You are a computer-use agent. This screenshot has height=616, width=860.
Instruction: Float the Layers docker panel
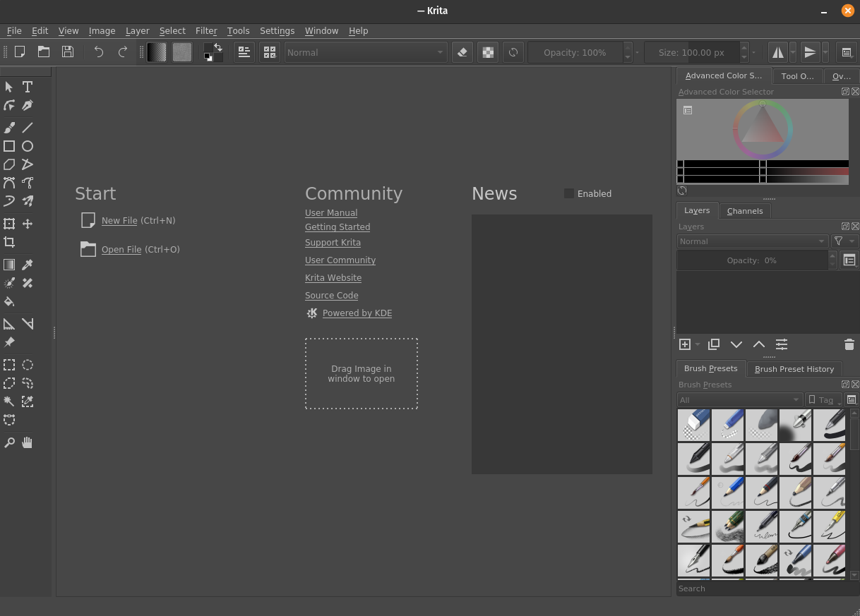click(x=845, y=227)
